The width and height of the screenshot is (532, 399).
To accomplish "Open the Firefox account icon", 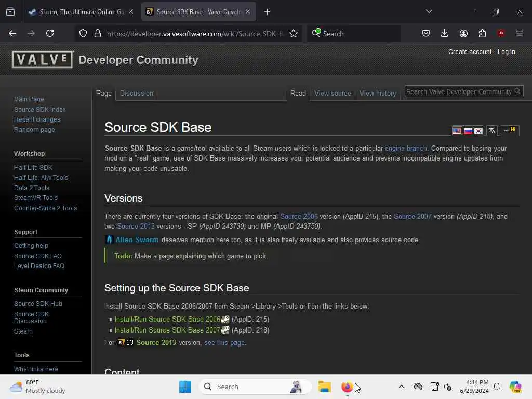I will point(463,33).
